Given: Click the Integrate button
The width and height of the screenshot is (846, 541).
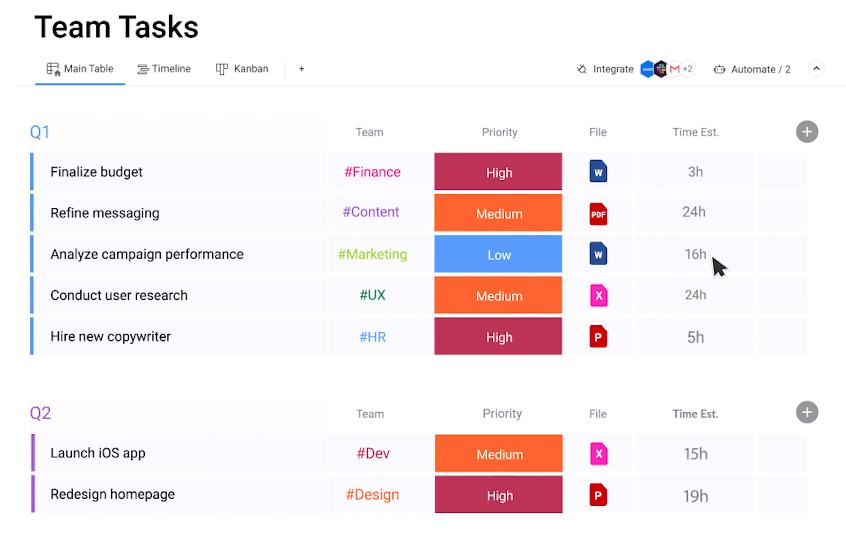Looking at the screenshot, I should [x=605, y=69].
